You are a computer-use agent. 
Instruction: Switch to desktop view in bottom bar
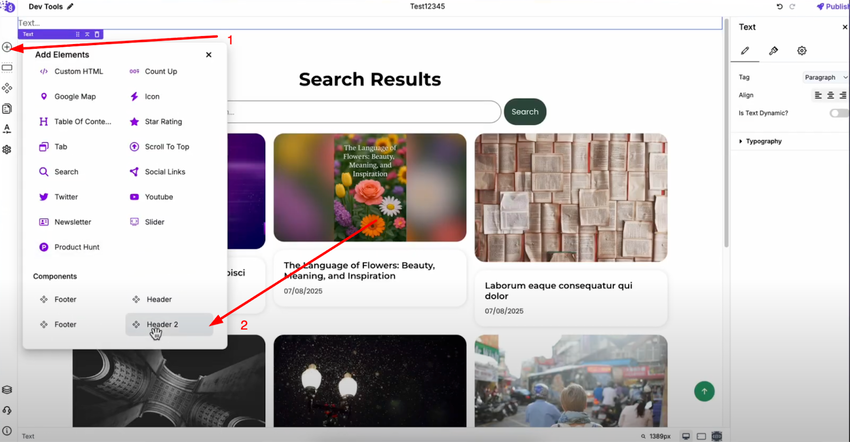pos(686,436)
